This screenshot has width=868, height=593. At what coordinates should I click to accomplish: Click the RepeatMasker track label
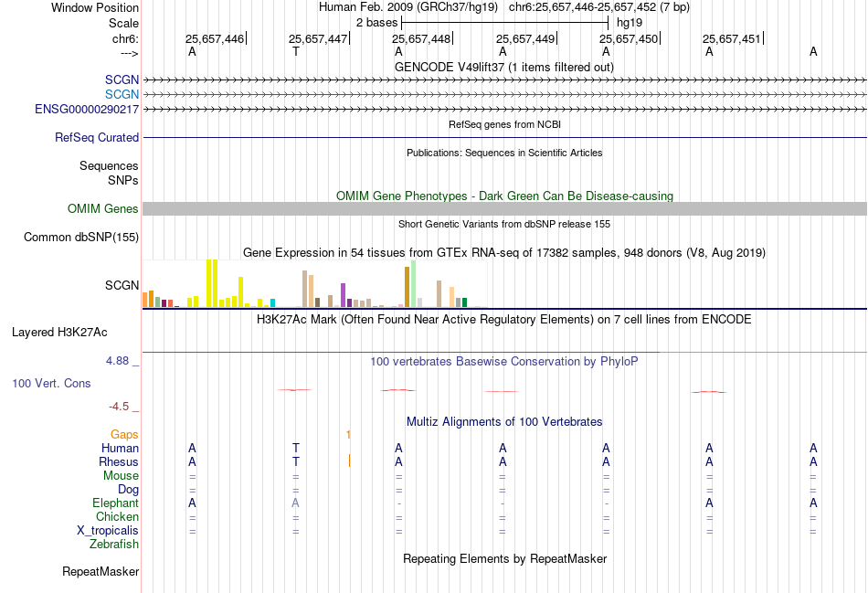[x=101, y=571]
